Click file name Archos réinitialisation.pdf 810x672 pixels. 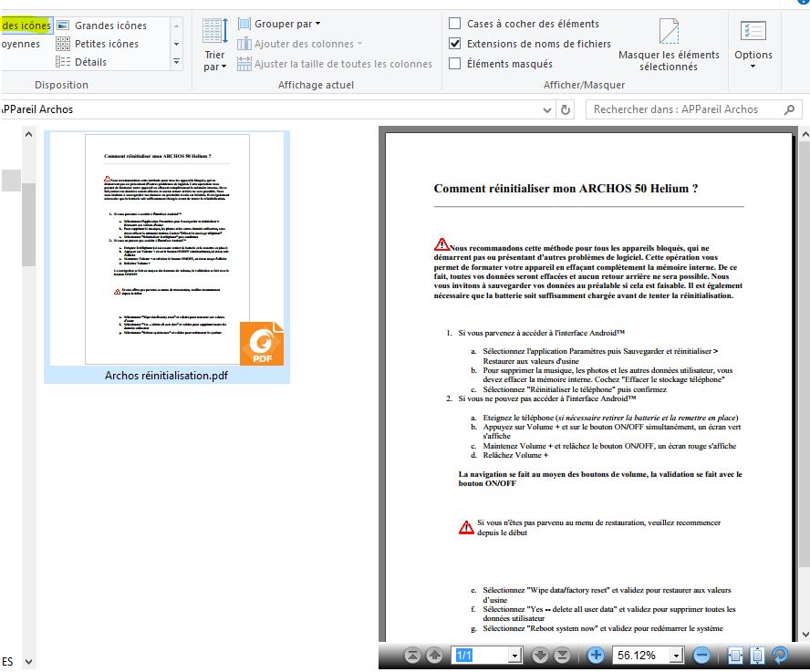[166, 376]
